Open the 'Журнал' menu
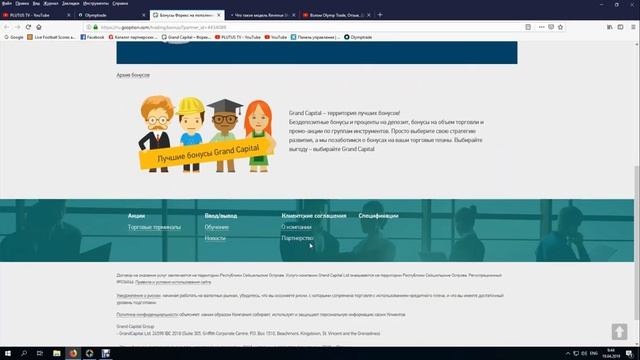Image resolution: width=640 pixels, height=360 pixels. (x=51, y=3)
